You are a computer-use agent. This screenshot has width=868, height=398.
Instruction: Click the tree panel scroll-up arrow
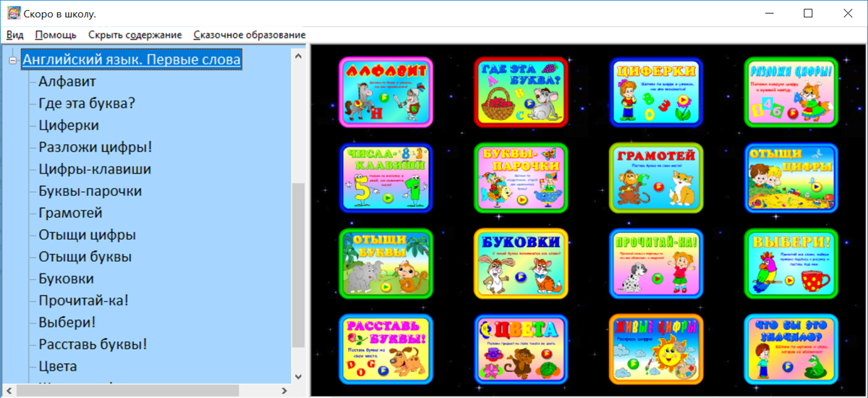click(x=299, y=54)
